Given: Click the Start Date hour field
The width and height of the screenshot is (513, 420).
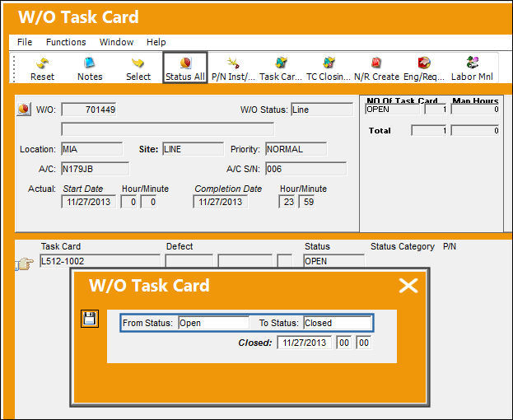Looking at the screenshot, I should click(128, 202).
